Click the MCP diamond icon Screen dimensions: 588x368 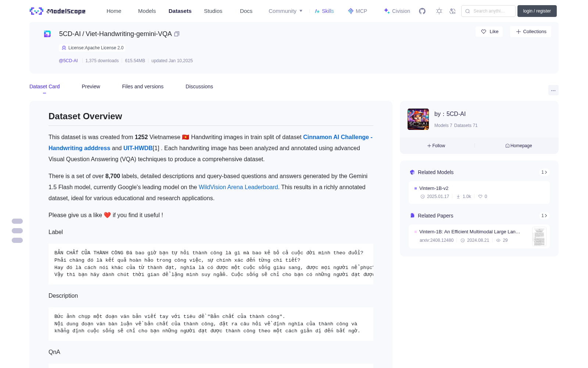click(x=351, y=11)
